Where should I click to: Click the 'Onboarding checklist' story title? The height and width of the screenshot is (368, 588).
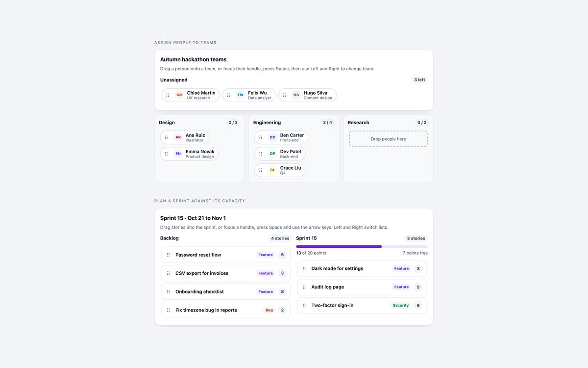[x=199, y=291]
